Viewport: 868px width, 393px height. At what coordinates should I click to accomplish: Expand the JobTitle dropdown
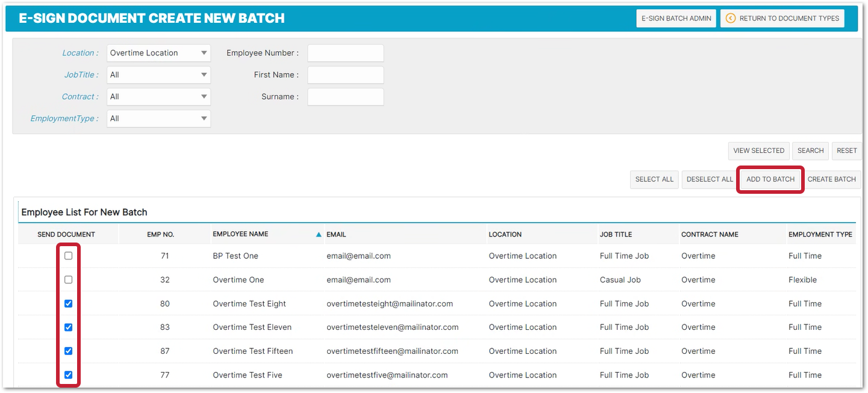(x=158, y=75)
